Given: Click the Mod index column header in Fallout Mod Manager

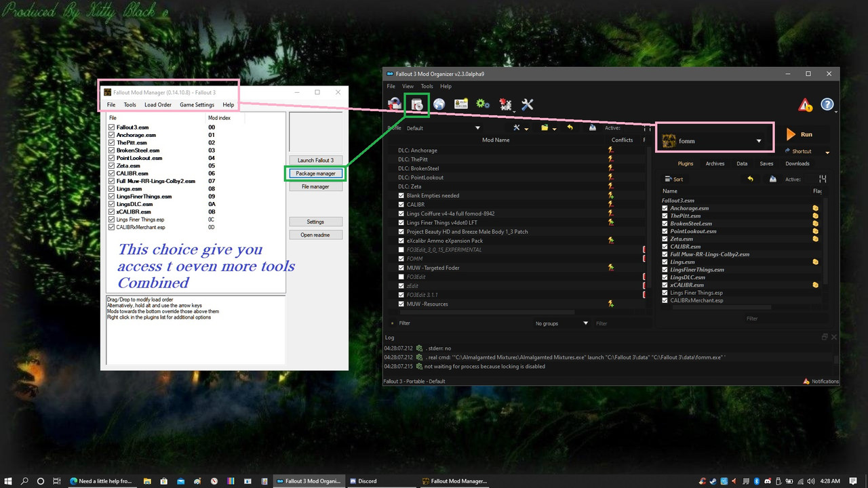Looking at the screenshot, I should [x=219, y=118].
